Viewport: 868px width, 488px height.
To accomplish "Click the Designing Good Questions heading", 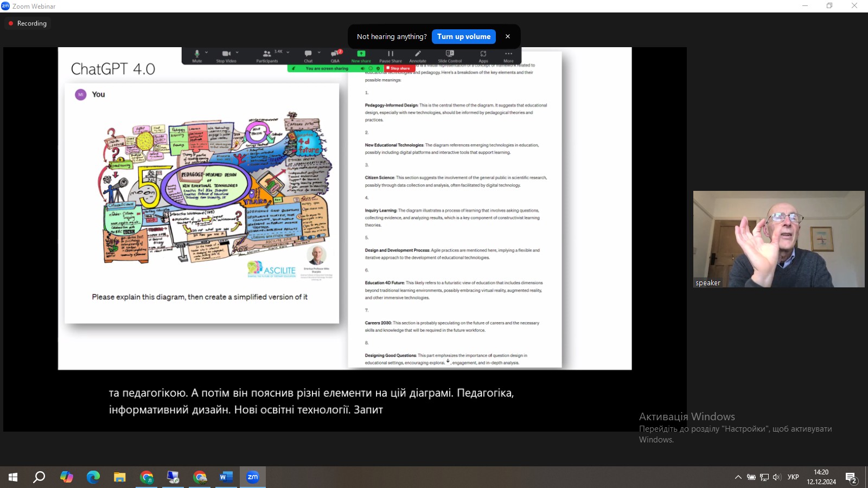I will coord(391,355).
